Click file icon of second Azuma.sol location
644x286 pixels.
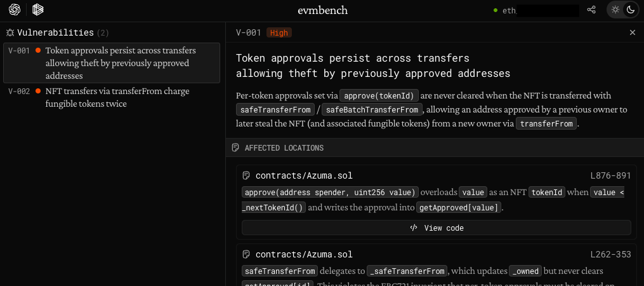(x=247, y=255)
